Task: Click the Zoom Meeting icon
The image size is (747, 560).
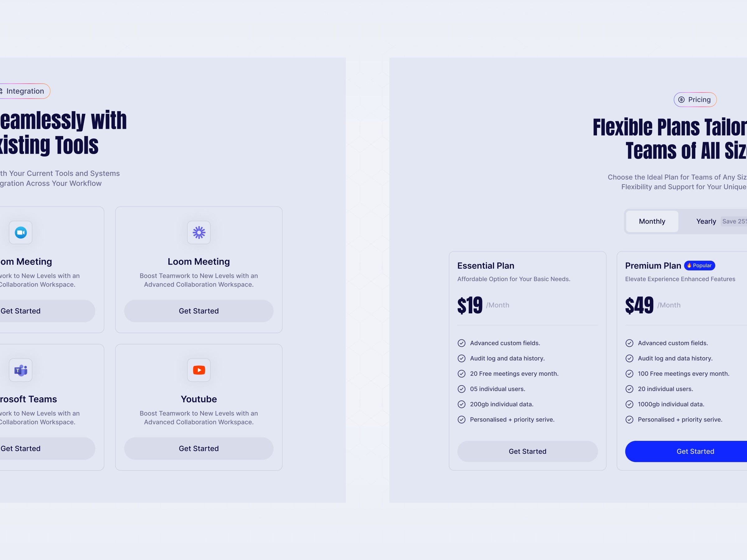Action: point(21,232)
